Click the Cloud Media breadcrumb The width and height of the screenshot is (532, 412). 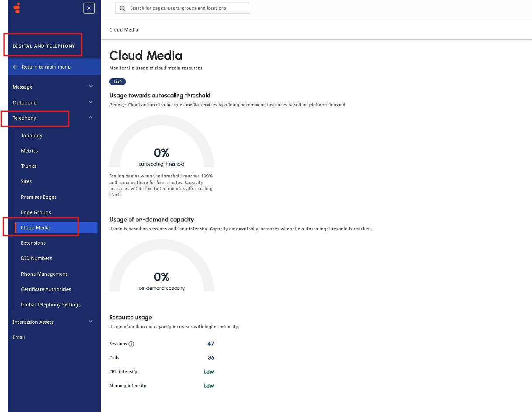[x=124, y=30]
